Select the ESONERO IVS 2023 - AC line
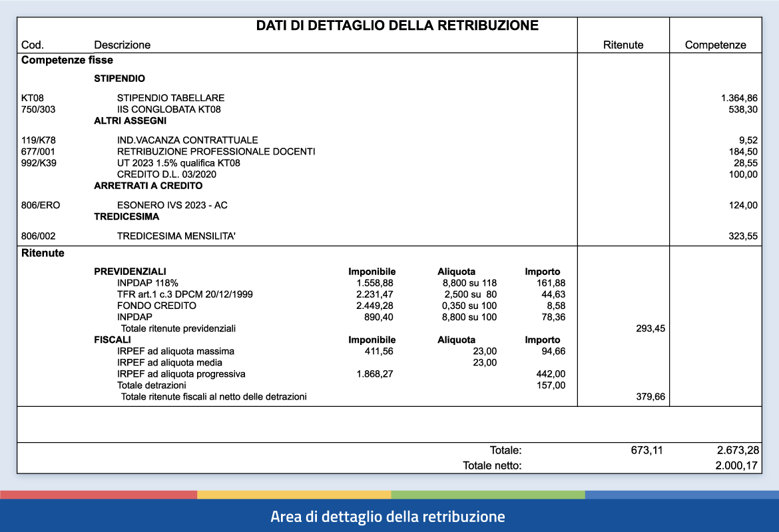Viewport: 779px width, 532px height. 172,205
